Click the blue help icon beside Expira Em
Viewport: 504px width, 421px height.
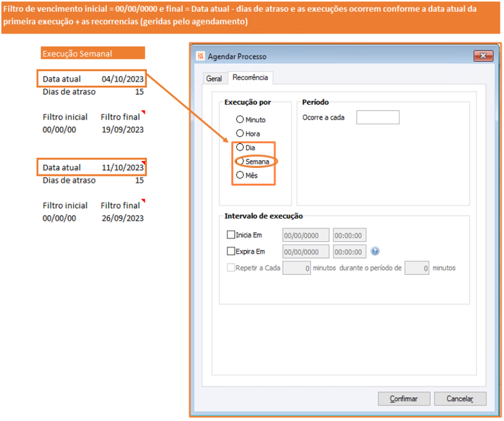[375, 251]
